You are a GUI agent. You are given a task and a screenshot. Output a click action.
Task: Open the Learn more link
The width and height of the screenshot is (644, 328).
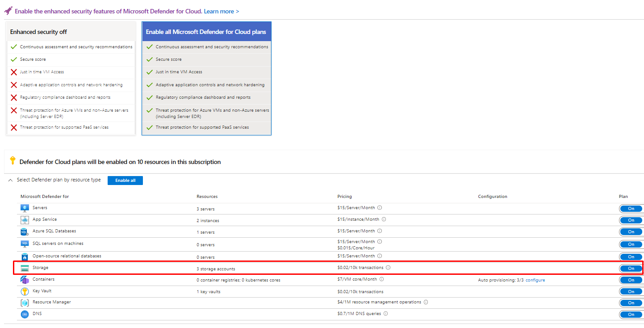221,11
